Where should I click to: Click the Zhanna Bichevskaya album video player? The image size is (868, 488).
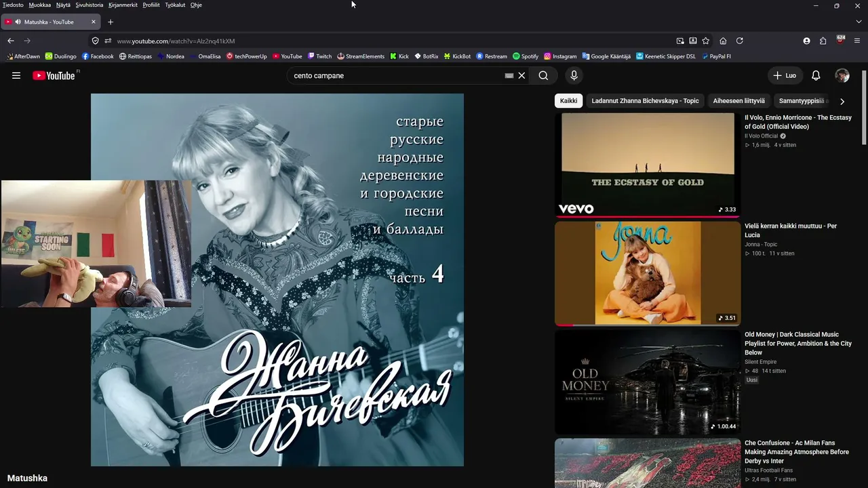pyautogui.click(x=277, y=280)
